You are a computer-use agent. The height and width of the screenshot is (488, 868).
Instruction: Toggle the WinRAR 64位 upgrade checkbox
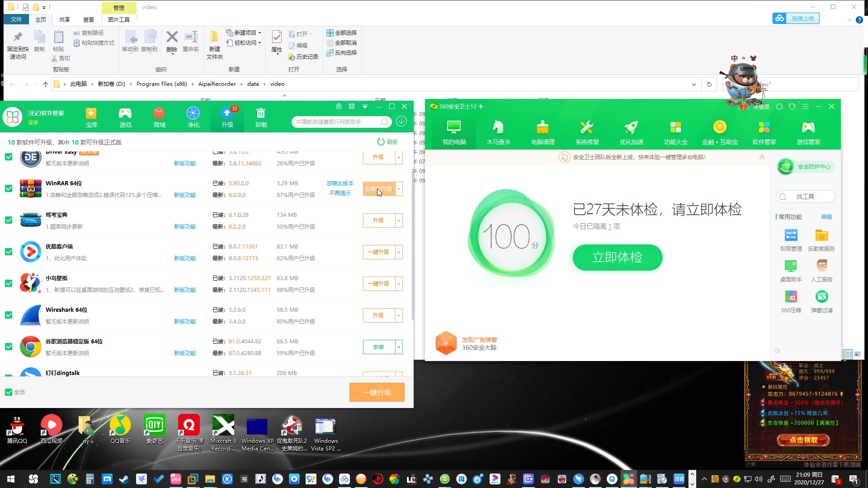point(8,189)
